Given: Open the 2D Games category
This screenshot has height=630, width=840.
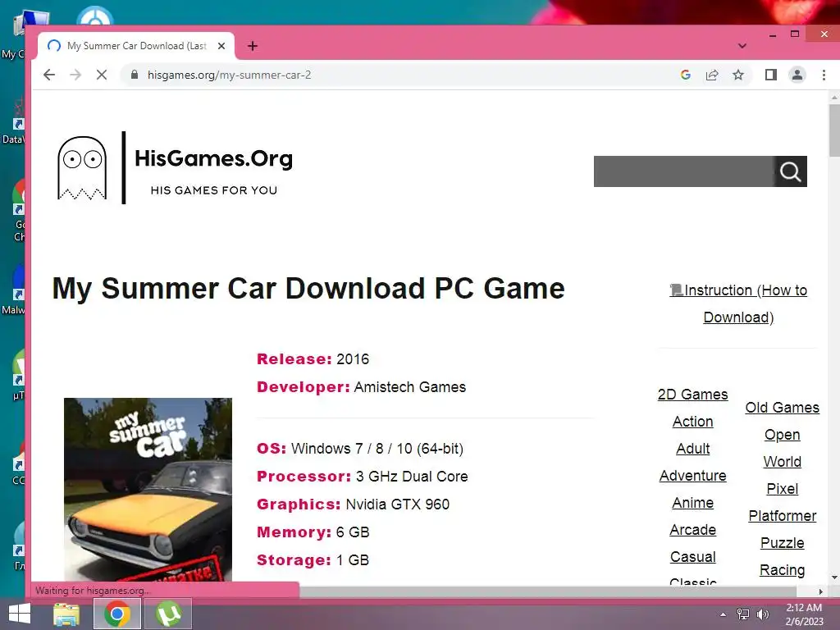Looking at the screenshot, I should (x=692, y=395).
